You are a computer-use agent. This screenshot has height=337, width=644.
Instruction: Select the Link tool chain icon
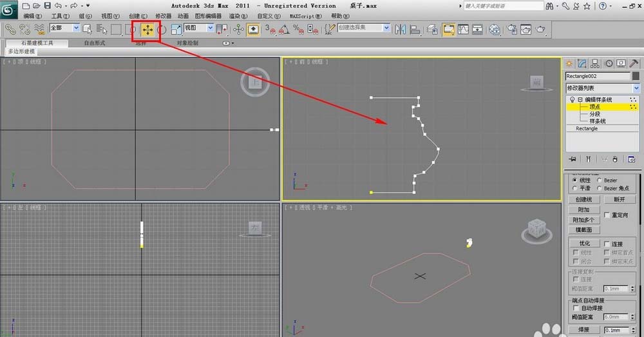click(10, 29)
